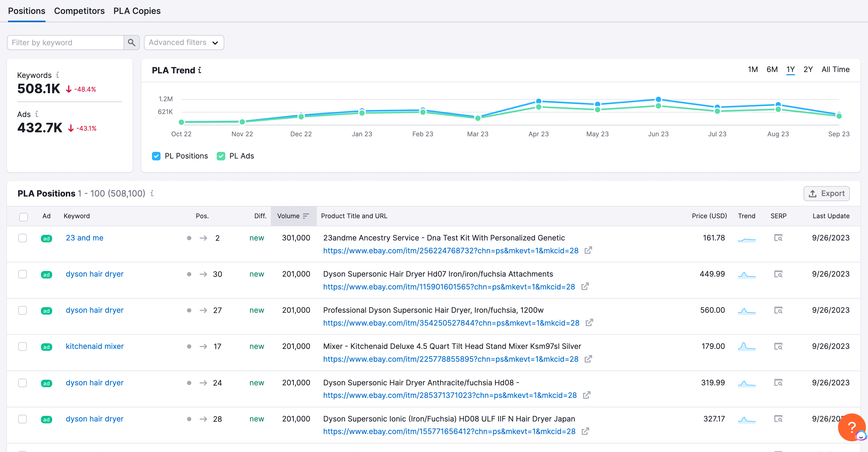
Task: Open external link icon for Dyson Ionic Japan URL
Action: [585, 431]
